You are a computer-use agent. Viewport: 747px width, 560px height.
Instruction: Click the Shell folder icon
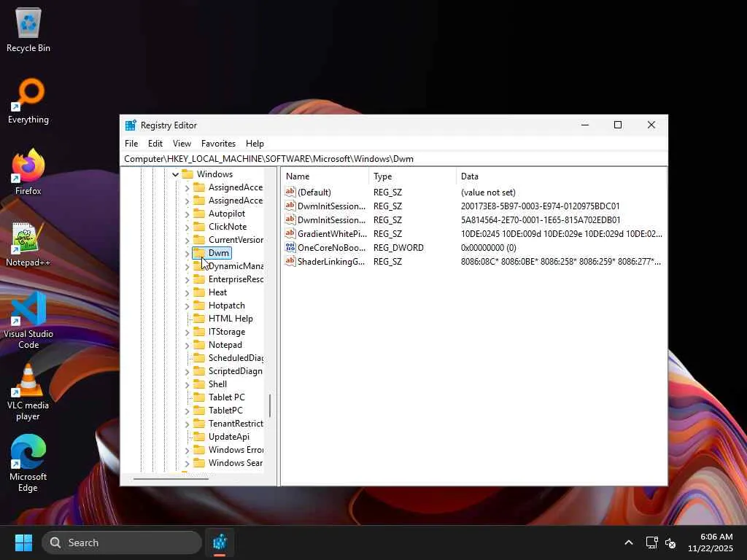click(x=199, y=384)
